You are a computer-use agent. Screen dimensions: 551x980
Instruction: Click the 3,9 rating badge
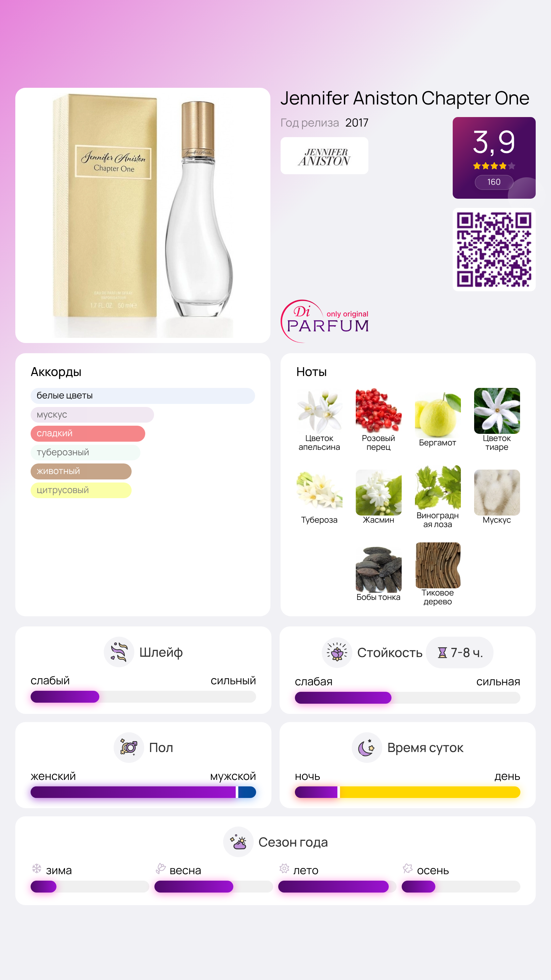click(x=494, y=158)
